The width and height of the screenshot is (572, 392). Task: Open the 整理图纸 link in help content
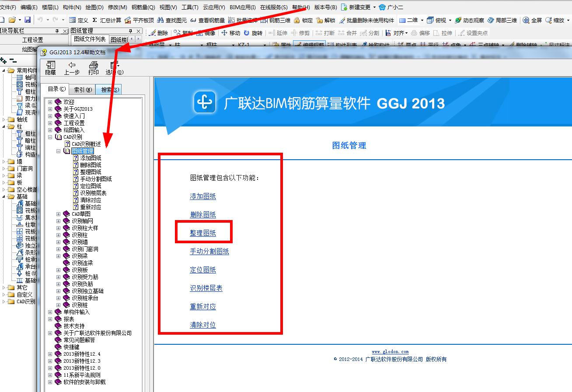pyautogui.click(x=203, y=233)
